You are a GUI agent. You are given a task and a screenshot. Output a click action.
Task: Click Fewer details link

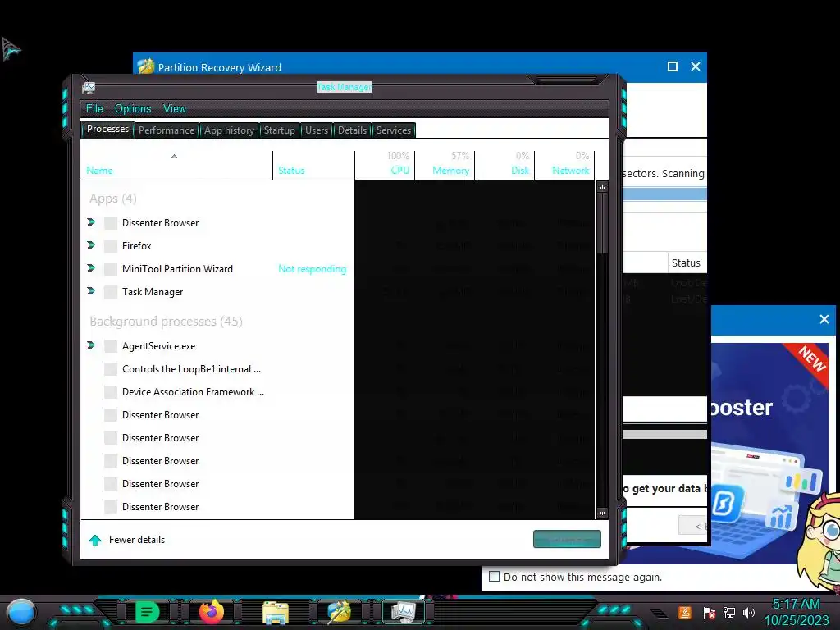pyautogui.click(x=137, y=540)
